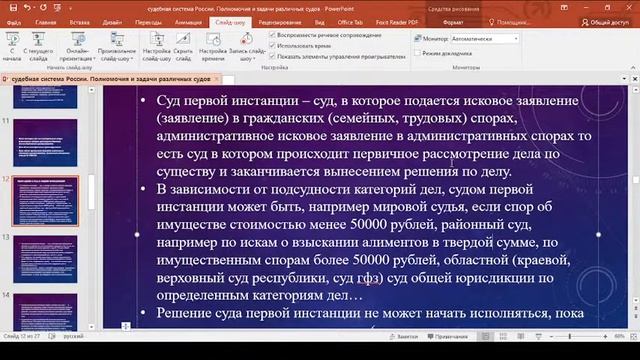Open the Файл menu
Image resolution: width=640 pixels, height=360 pixels.
[x=13, y=22]
